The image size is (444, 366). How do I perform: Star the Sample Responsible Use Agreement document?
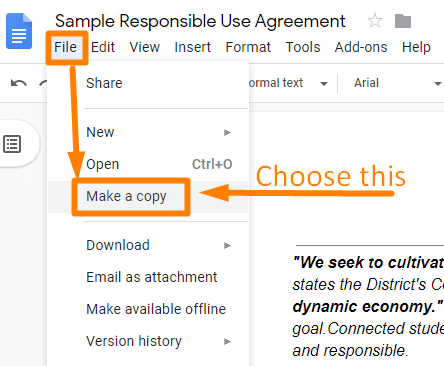(x=375, y=21)
